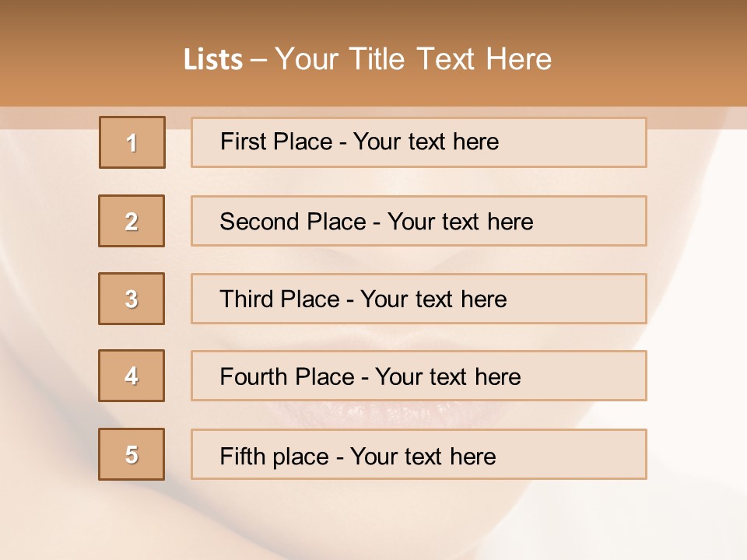This screenshot has width=747, height=560.
Task: Select the number 2 box
Action: (132, 221)
